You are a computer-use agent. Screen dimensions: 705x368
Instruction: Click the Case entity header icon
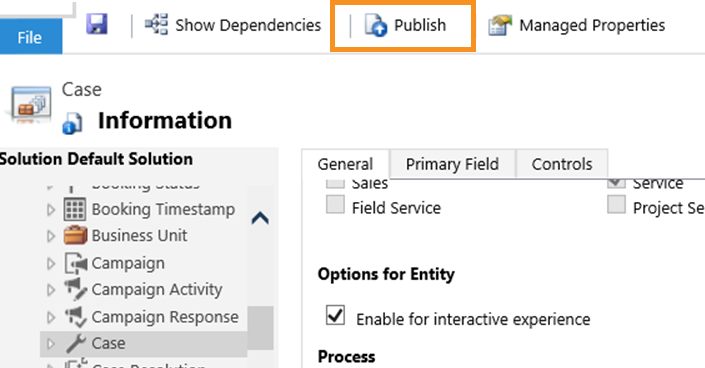tap(30, 104)
